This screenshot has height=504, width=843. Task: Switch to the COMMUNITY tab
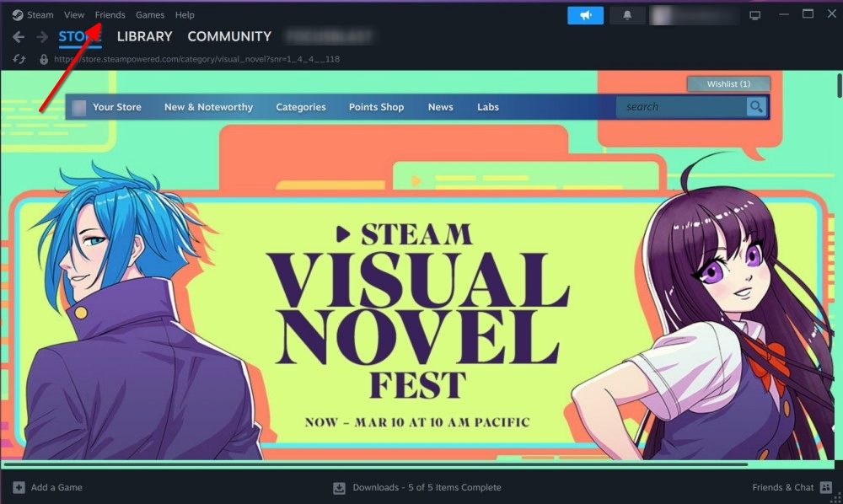(229, 36)
